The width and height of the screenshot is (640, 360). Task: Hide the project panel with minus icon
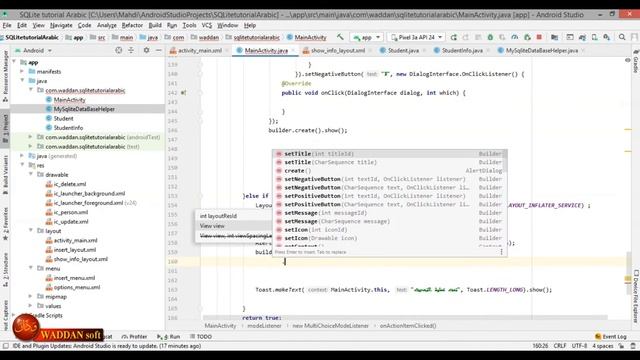point(158,50)
